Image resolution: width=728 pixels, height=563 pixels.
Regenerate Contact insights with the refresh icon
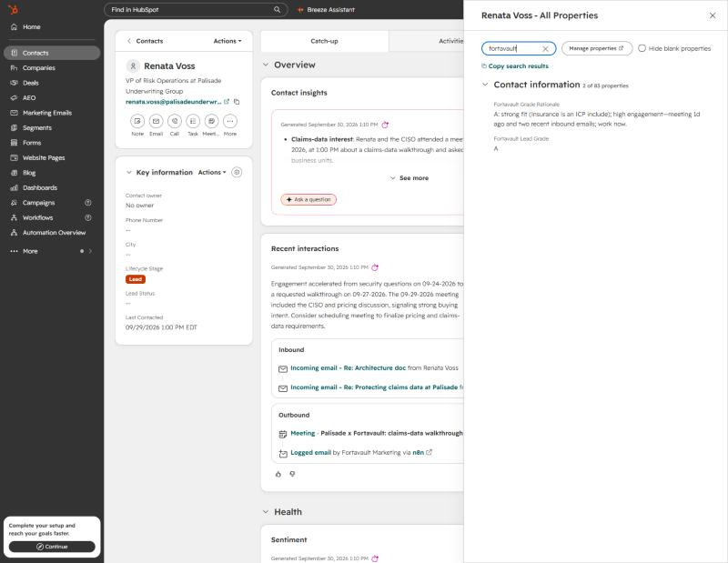coord(385,125)
